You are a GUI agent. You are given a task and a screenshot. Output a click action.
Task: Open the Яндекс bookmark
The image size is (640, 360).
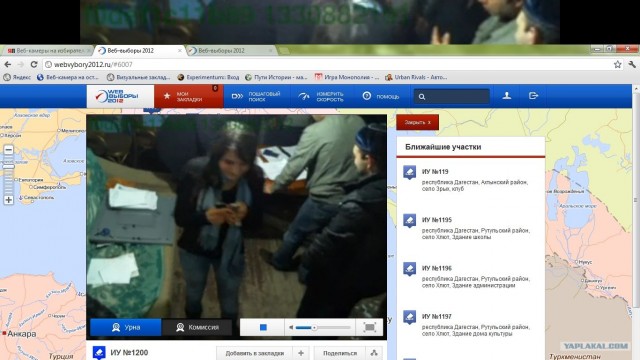pyautogui.click(x=17, y=77)
